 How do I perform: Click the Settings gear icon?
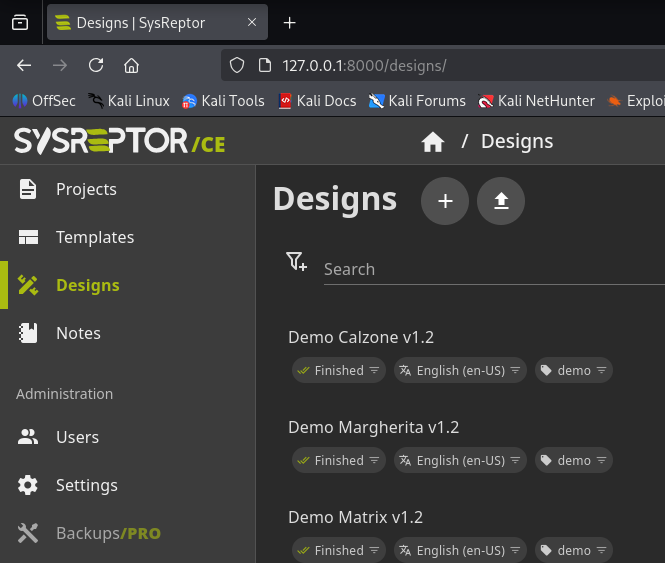[x=28, y=485]
